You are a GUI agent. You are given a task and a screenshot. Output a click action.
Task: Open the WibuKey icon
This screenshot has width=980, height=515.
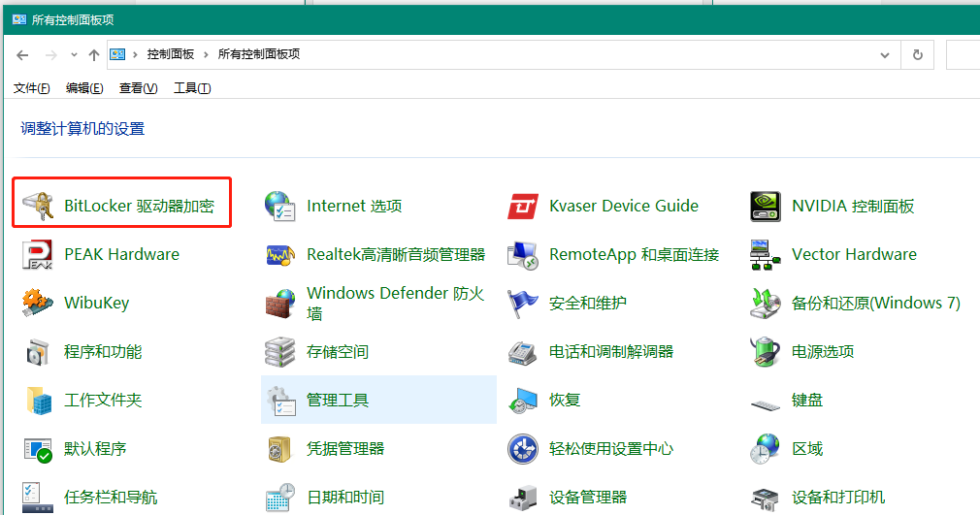point(38,304)
